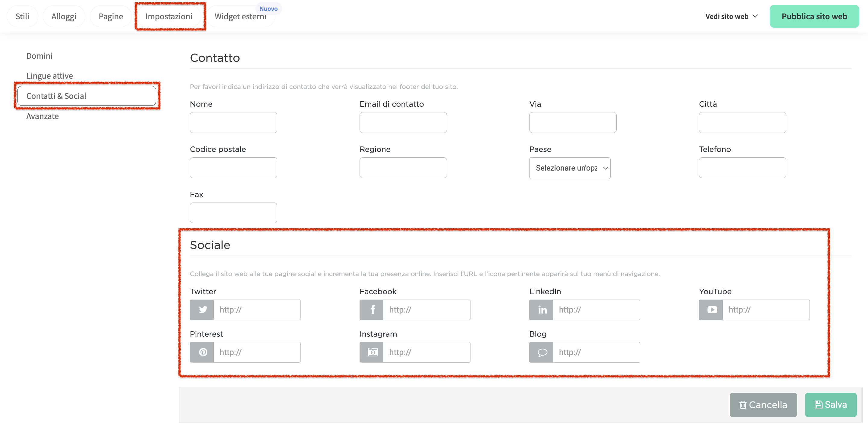The height and width of the screenshot is (437, 868).
Task: Go to the Alloggi tab
Action: (x=64, y=16)
